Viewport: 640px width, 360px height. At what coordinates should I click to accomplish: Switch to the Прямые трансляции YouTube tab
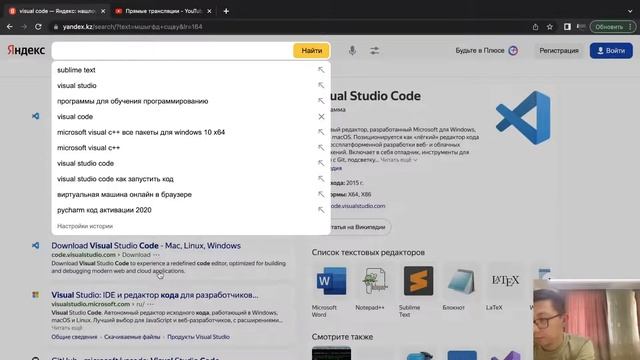click(162, 11)
